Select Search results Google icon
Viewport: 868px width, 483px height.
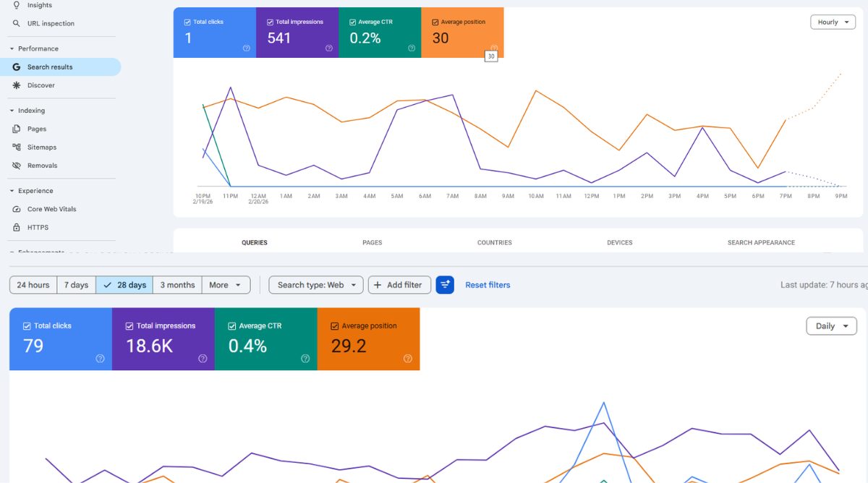17,67
